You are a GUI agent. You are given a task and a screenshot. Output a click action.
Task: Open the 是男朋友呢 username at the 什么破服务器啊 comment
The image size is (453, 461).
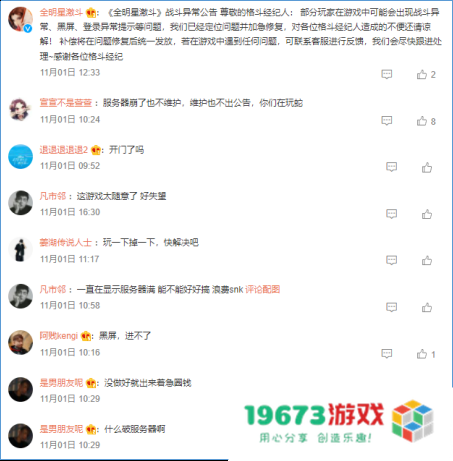[x=61, y=429]
